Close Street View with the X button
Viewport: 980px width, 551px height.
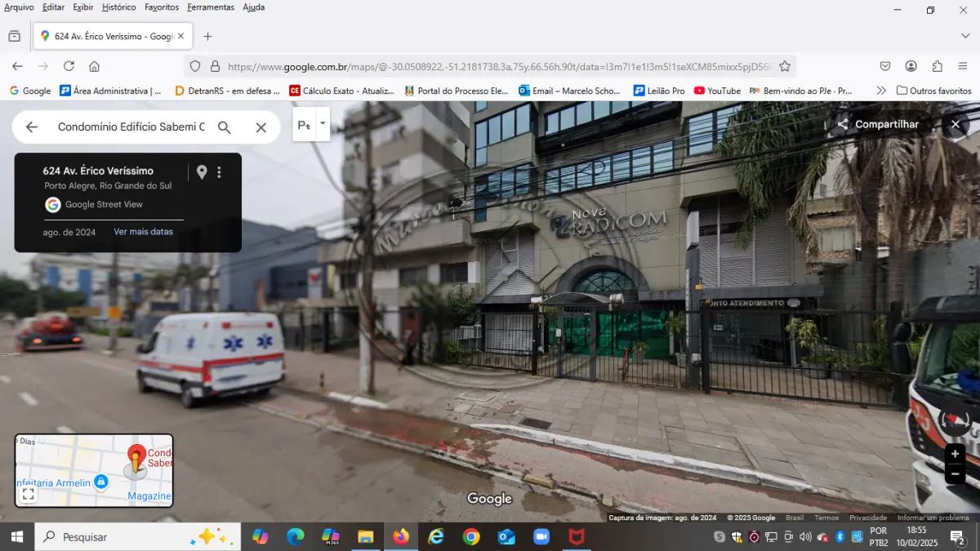[955, 125]
